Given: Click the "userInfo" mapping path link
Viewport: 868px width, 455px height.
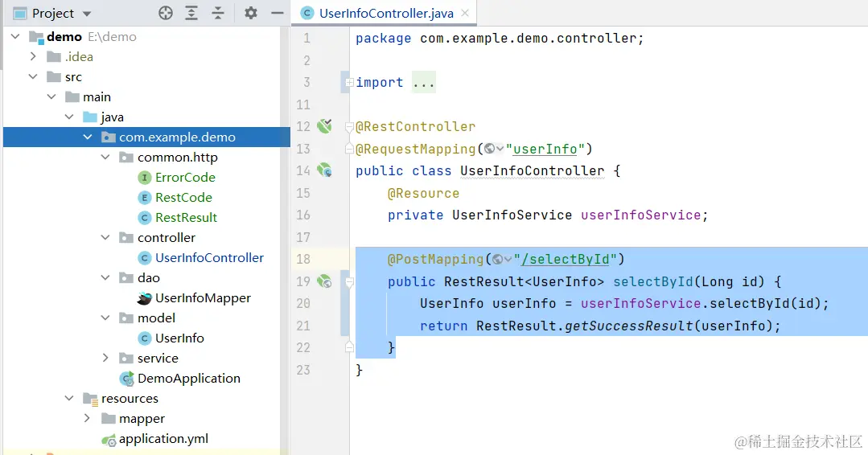Looking at the screenshot, I should [x=545, y=150].
